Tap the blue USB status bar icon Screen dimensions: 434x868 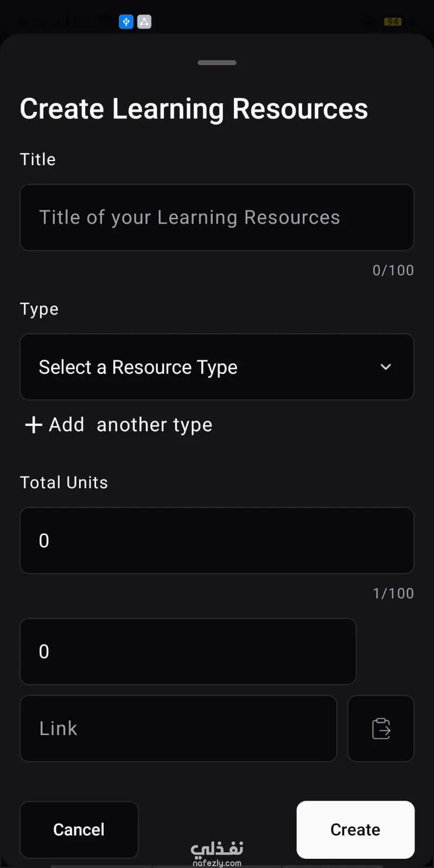(x=126, y=22)
